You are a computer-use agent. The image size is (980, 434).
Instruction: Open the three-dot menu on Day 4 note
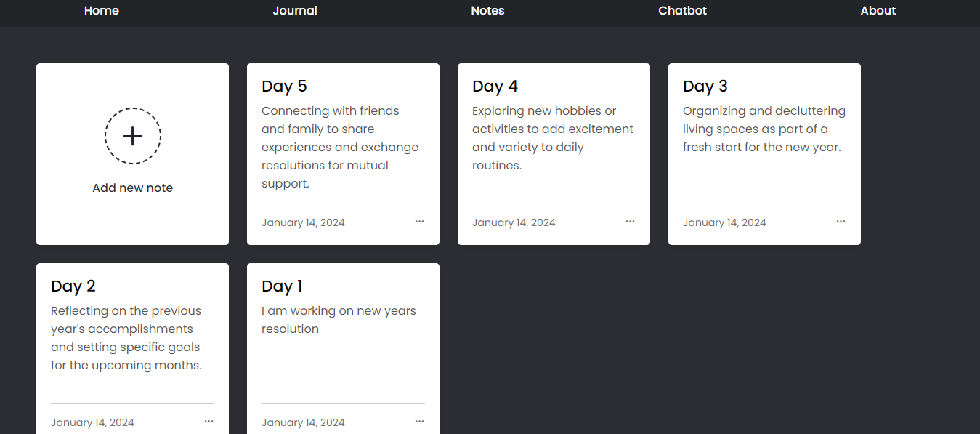click(630, 222)
